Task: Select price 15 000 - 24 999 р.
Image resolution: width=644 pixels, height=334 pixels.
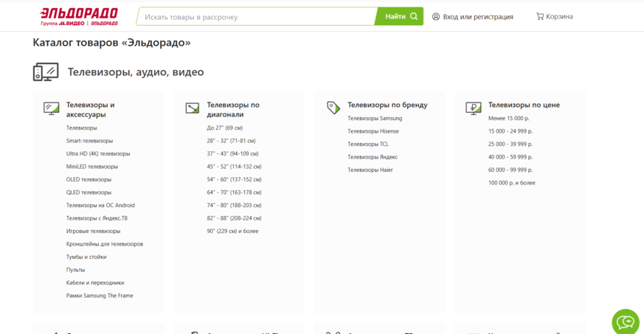Action: point(510,131)
